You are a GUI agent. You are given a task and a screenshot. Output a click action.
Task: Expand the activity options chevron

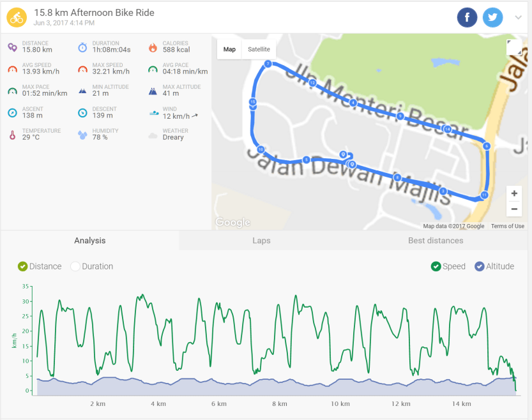(x=519, y=17)
